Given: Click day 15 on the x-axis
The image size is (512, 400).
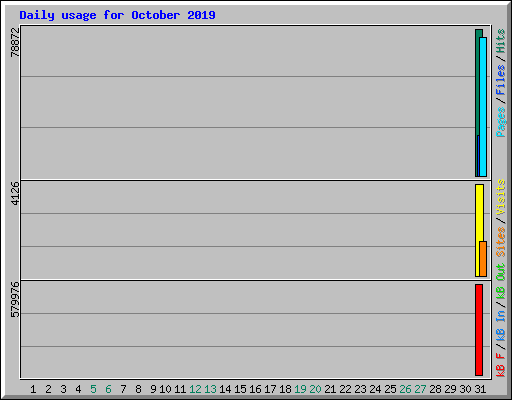Looking at the screenshot, I should tap(240, 389).
